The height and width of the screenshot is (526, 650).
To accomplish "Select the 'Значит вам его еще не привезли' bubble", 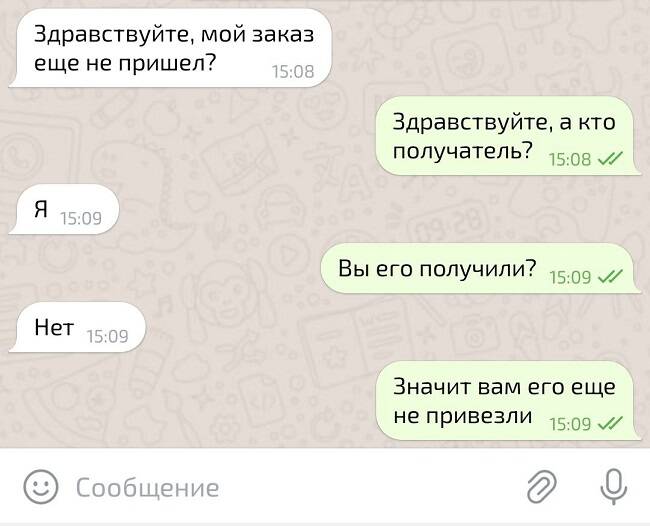I will click(508, 401).
